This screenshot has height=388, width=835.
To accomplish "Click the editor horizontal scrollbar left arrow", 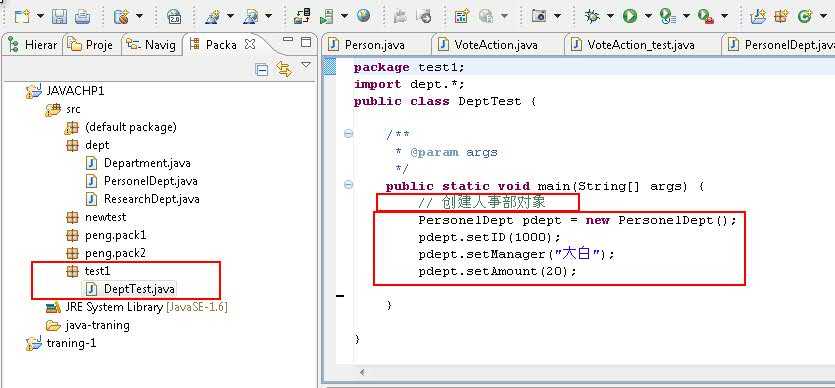I will 363,373.
